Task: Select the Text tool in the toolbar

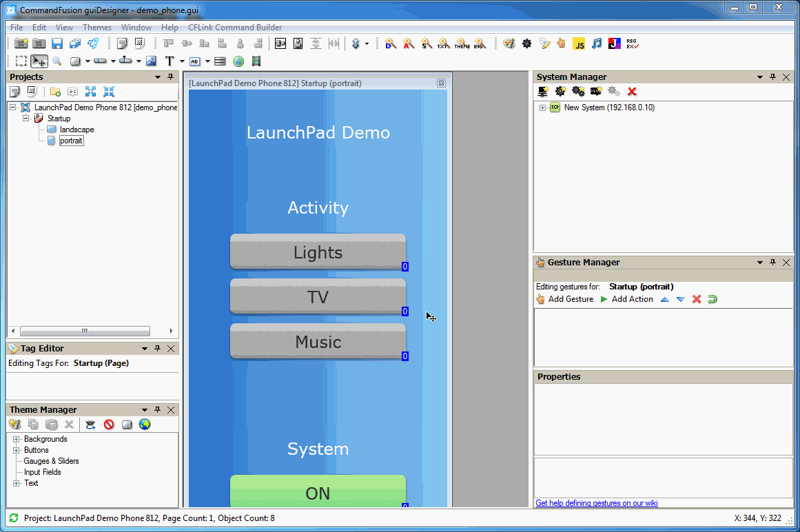Action: 170,61
